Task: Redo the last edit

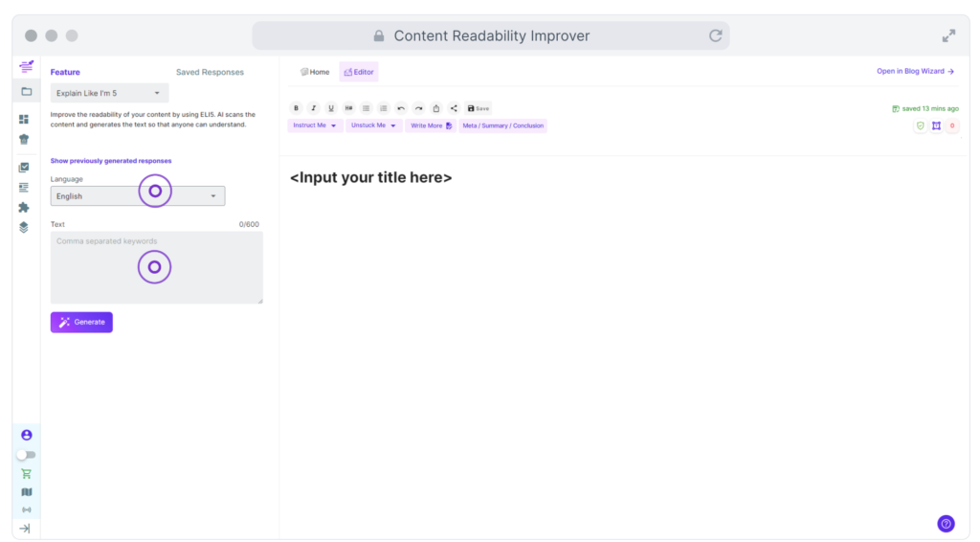Action: pos(419,108)
